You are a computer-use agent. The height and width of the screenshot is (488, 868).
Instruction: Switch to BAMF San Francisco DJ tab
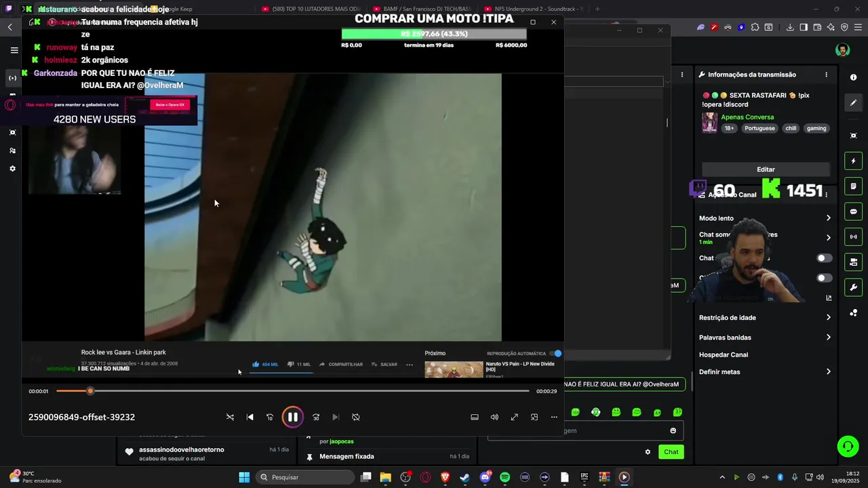pos(422,9)
